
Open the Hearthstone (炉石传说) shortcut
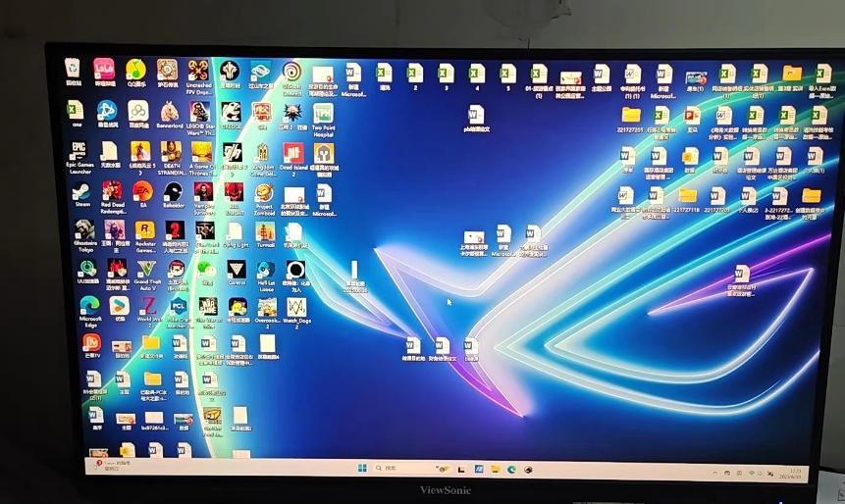coord(168,71)
